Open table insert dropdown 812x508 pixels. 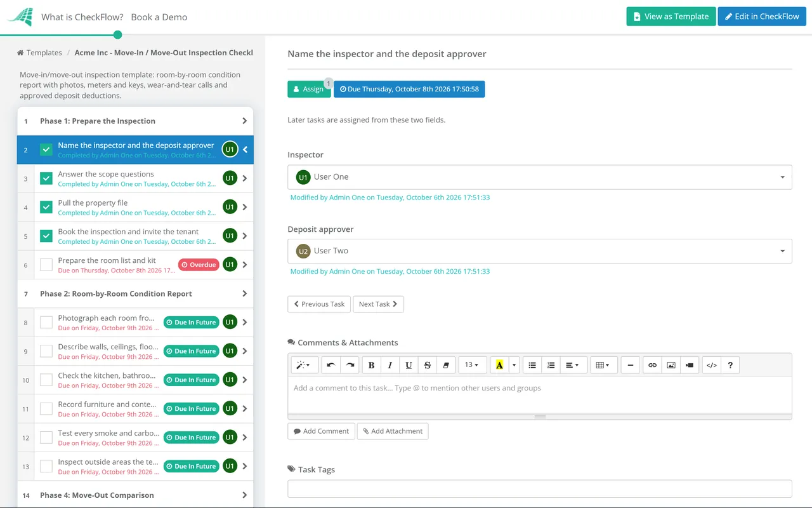pos(604,365)
